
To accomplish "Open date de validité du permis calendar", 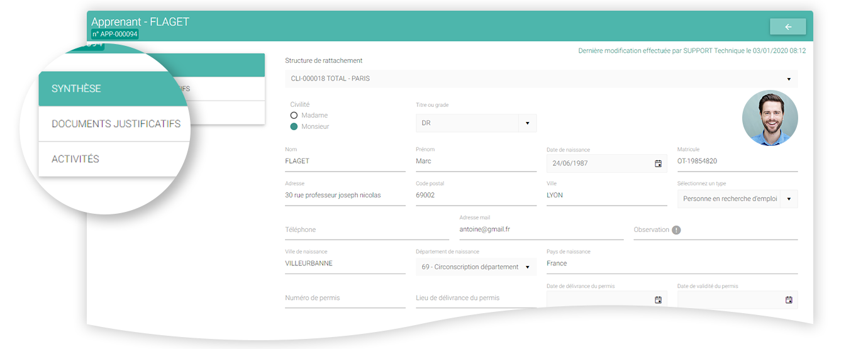I will coord(789,300).
